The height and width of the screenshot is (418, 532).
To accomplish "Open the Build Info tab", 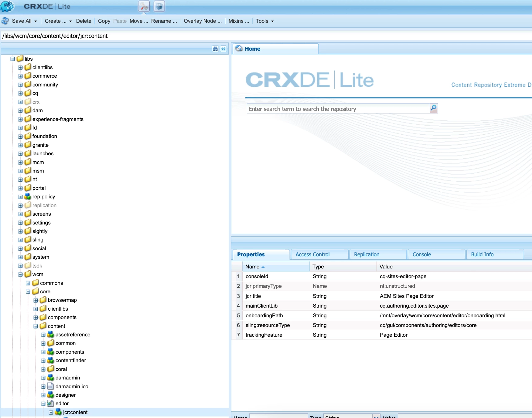I will [495, 254].
